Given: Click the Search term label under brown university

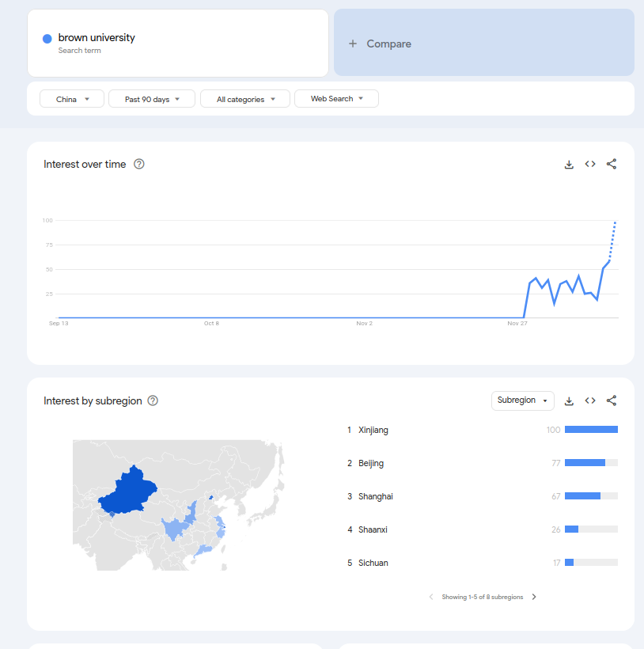Looking at the screenshot, I should [79, 51].
